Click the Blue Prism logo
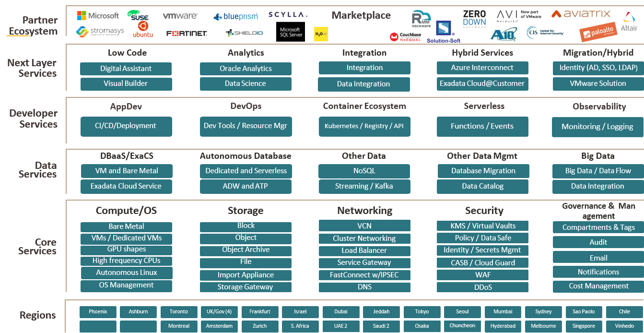644x333 pixels. point(236,17)
